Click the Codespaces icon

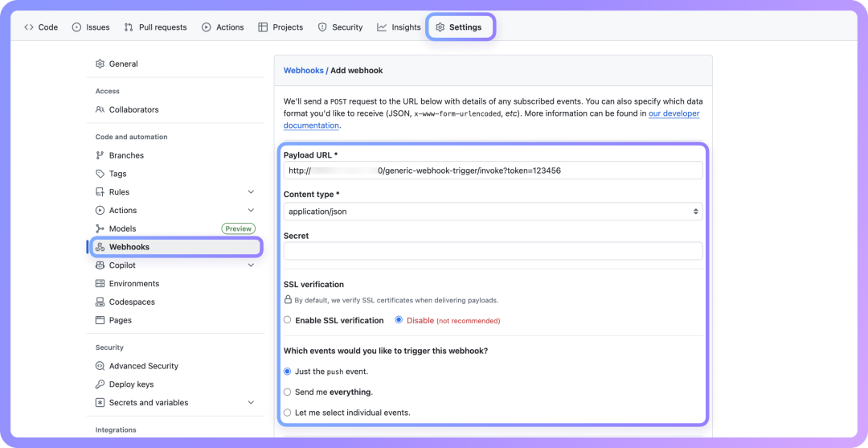100,302
